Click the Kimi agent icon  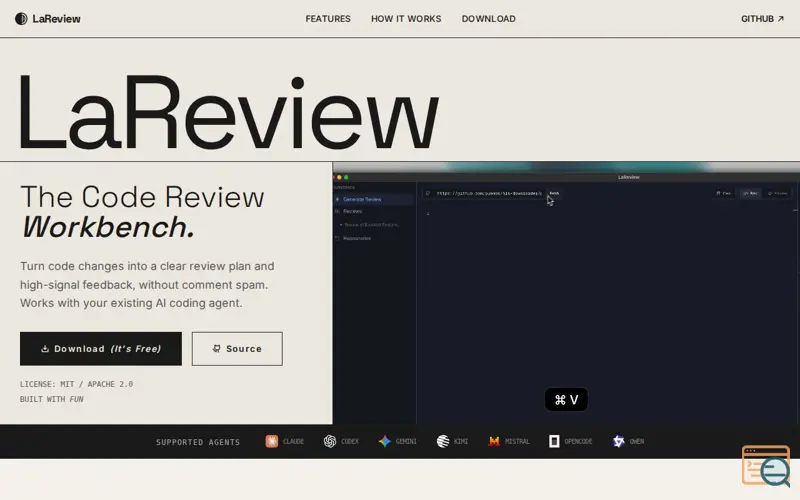(443, 441)
